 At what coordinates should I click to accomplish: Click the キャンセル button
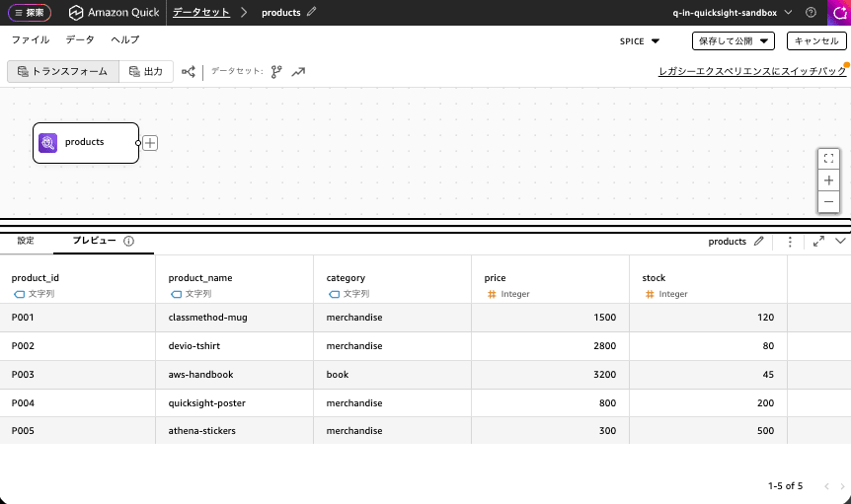[x=816, y=41]
